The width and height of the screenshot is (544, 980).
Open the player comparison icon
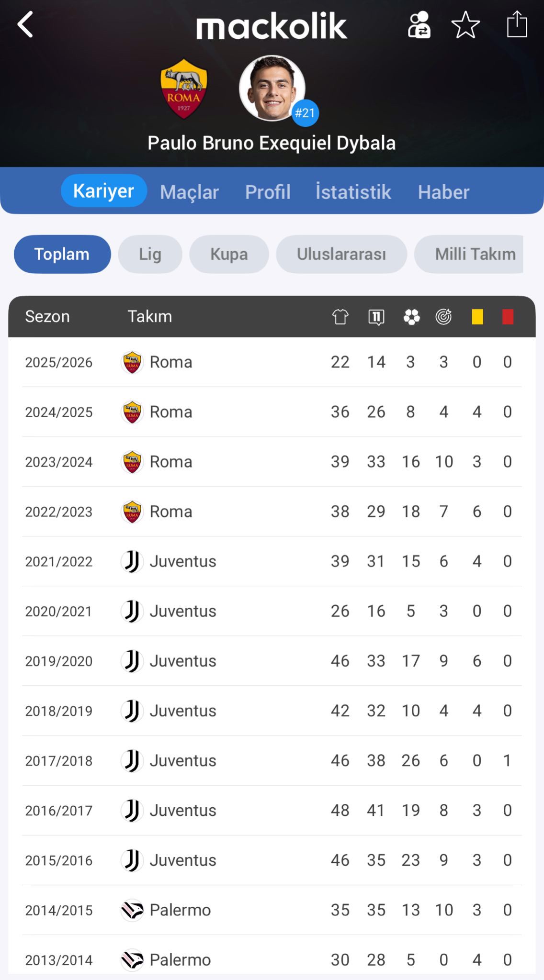(419, 25)
